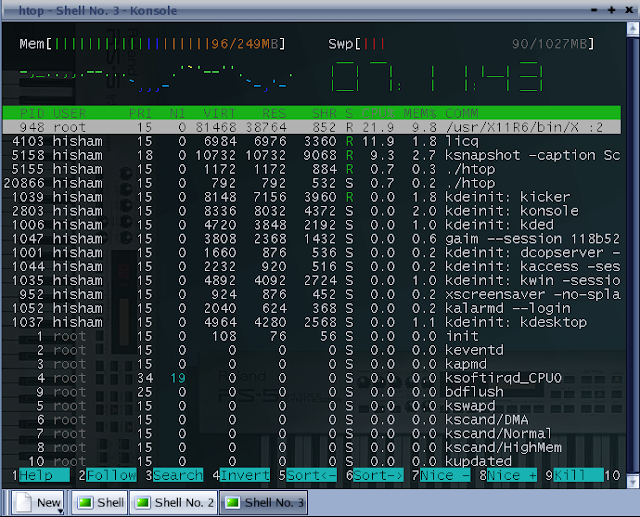The image size is (640, 517).
Task: Click the PID column header
Action: tap(33, 113)
